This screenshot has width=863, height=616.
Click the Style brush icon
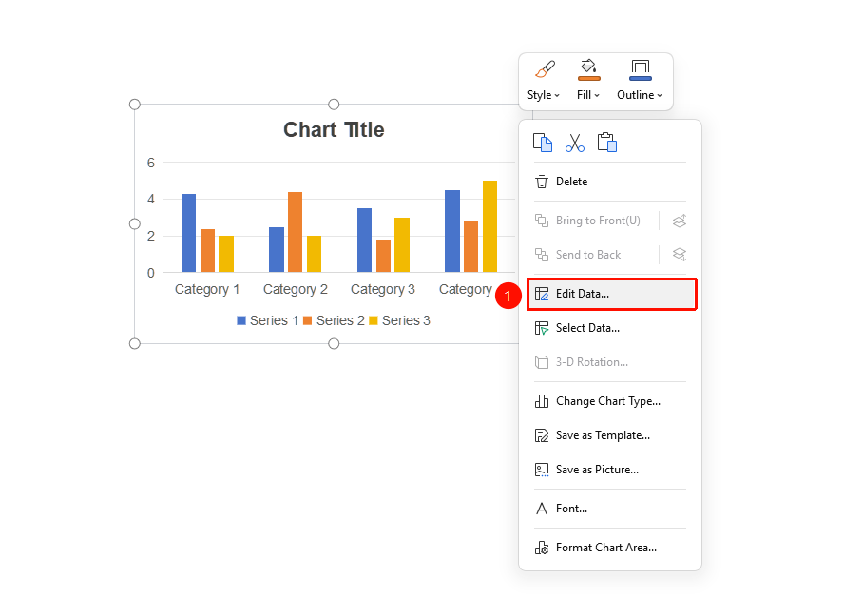545,69
